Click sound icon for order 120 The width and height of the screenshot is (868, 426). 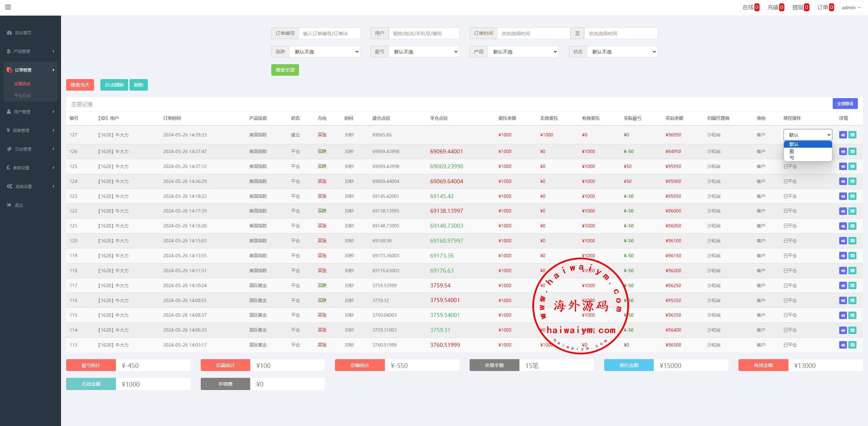click(x=843, y=241)
